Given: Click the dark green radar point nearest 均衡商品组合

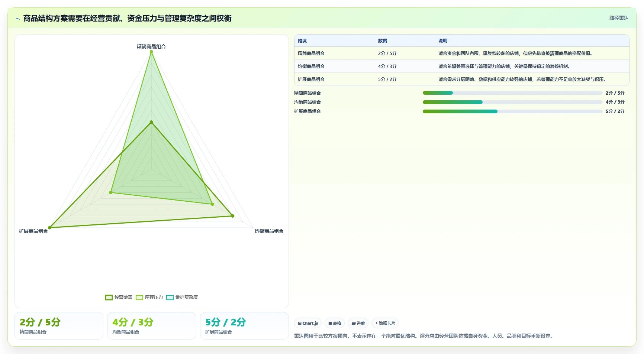Looking at the screenshot, I should [233, 216].
